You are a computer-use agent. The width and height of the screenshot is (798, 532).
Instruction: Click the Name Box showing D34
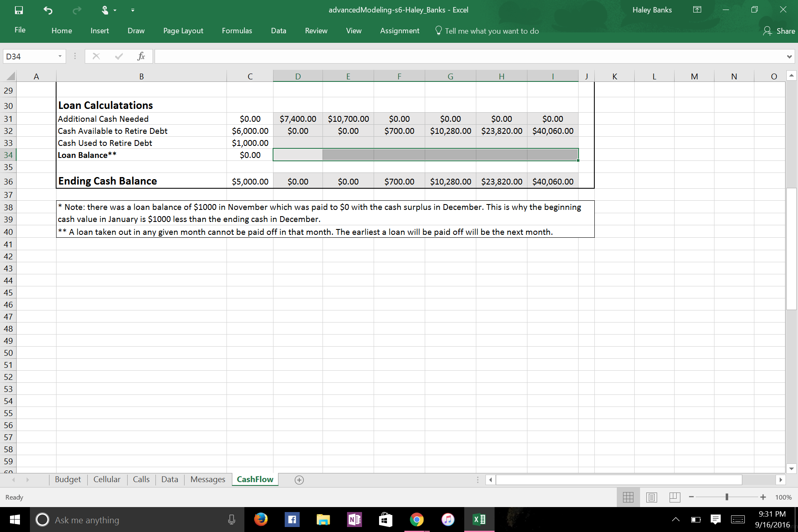[29, 56]
